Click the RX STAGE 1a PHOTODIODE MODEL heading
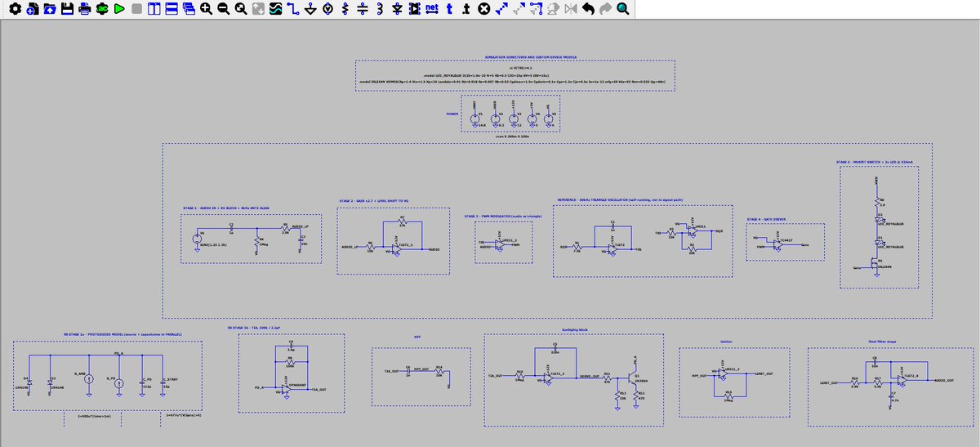This screenshot has height=447, width=980. click(122, 334)
